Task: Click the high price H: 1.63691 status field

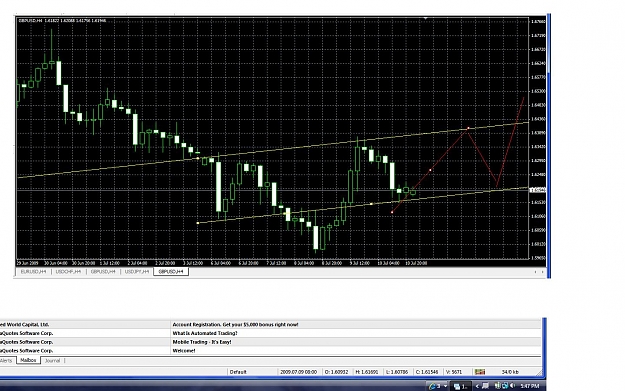Action: tap(367, 372)
